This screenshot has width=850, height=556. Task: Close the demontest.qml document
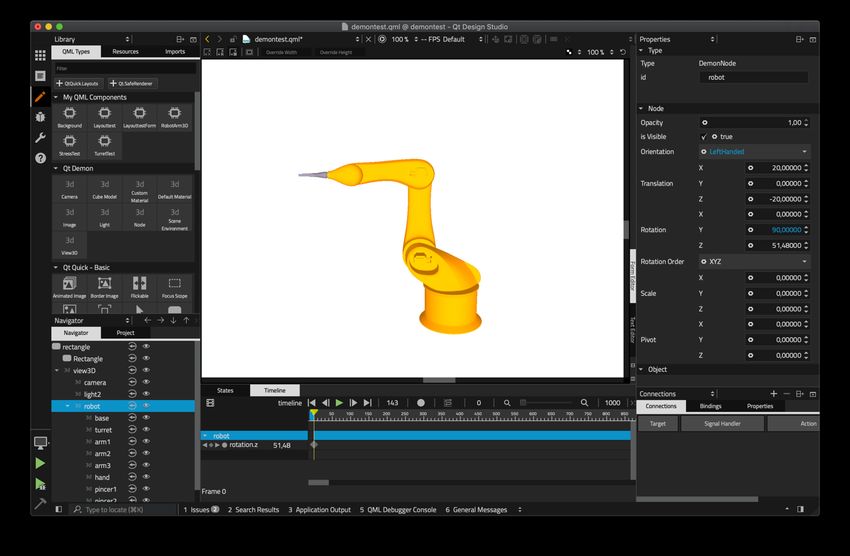click(369, 39)
